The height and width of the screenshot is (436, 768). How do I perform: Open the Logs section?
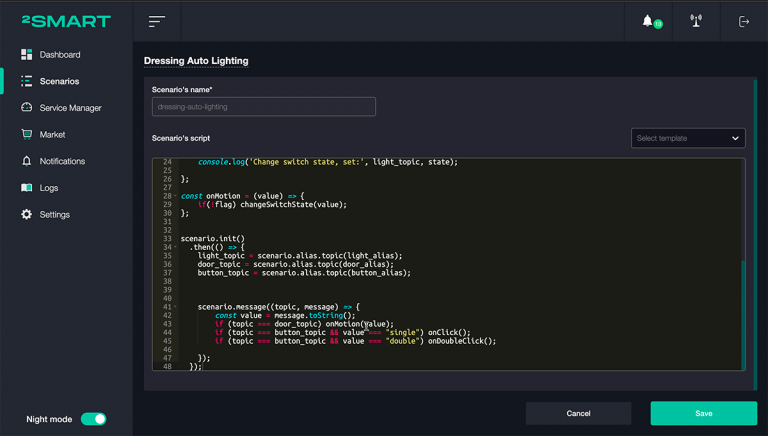click(49, 188)
